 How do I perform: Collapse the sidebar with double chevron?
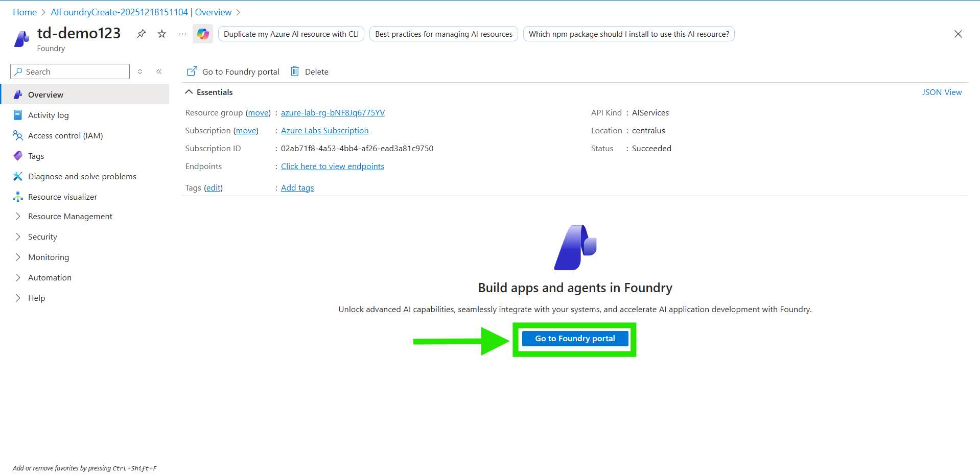(x=159, y=72)
